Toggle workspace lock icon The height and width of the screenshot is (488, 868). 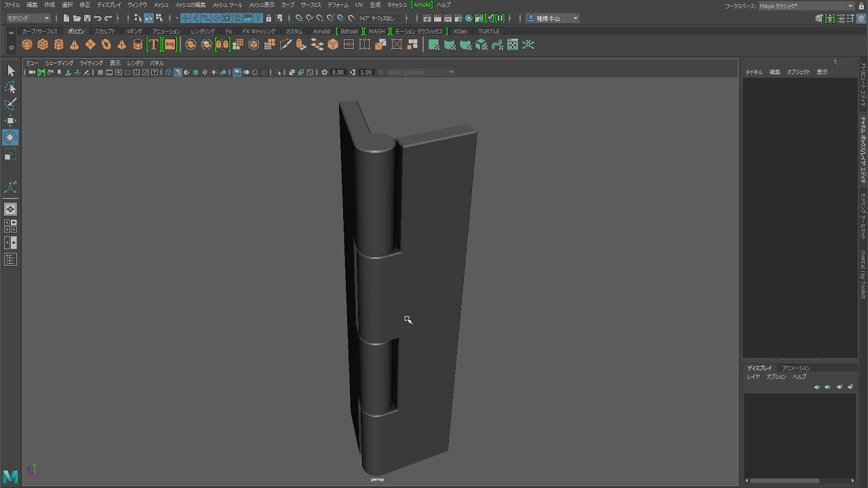[861, 6]
